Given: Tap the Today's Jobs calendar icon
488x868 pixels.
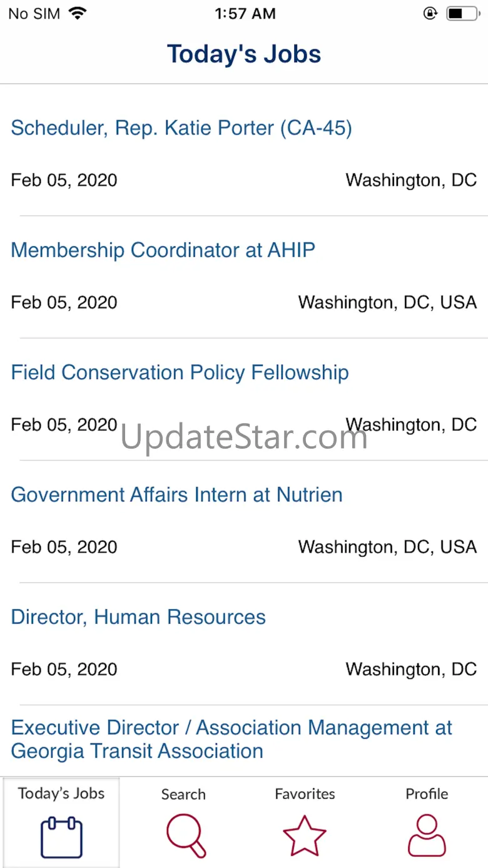Looking at the screenshot, I should click(61, 837).
